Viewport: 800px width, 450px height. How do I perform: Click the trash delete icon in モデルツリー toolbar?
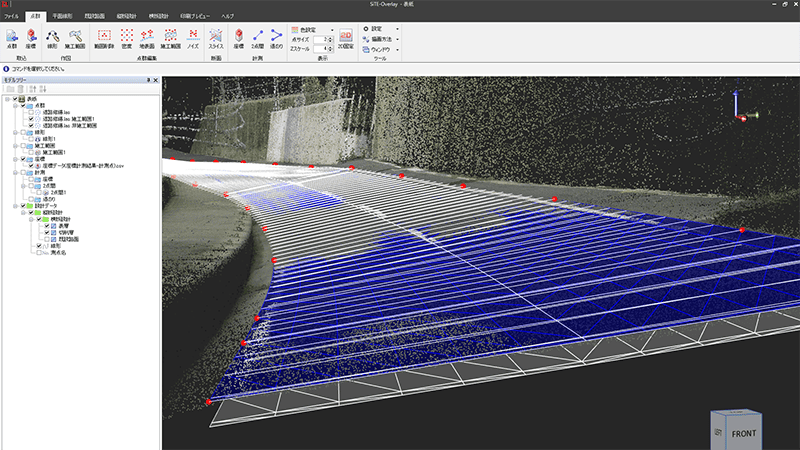point(20,89)
